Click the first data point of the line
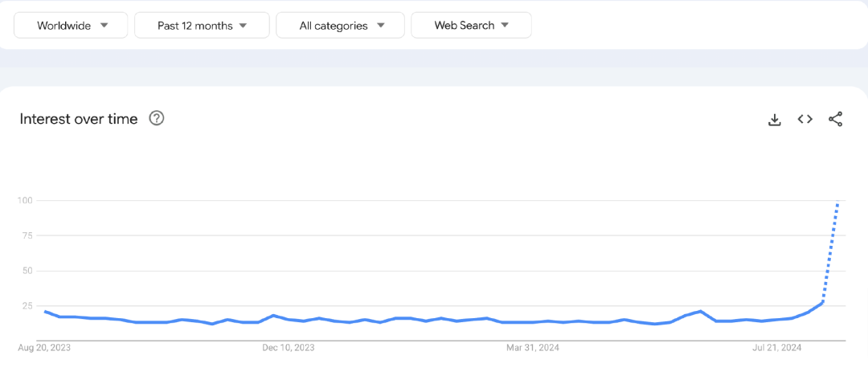This screenshot has height=376, width=868. 45,311
